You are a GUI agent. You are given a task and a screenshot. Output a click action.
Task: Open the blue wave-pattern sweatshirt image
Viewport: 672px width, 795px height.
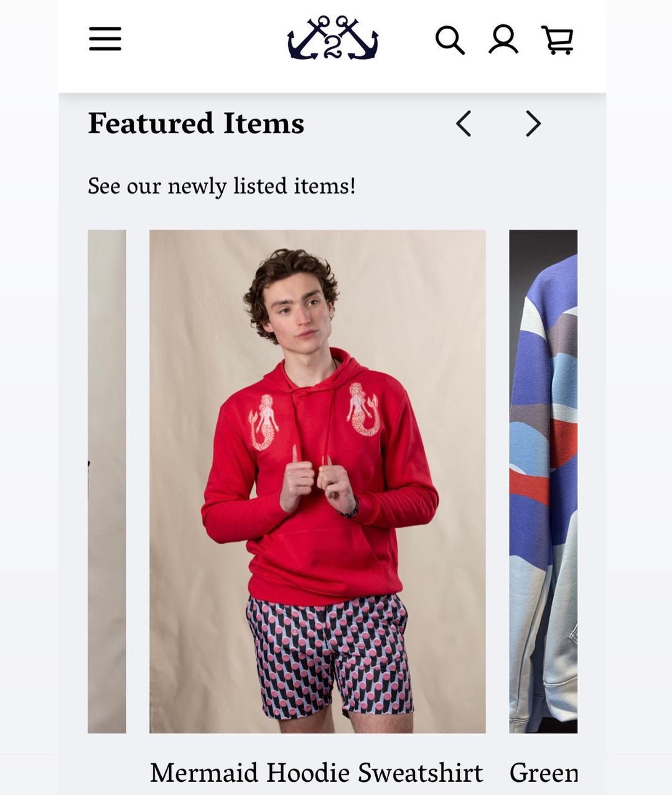(x=543, y=481)
